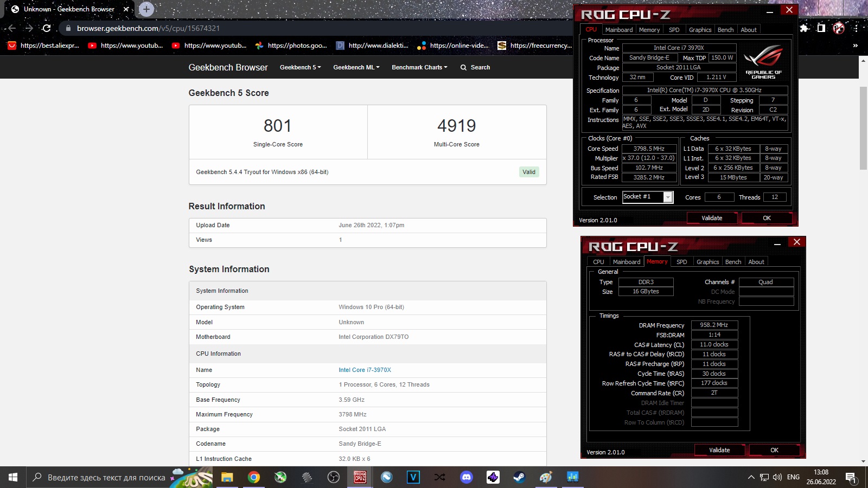The width and height of the screenshot is (868, 488).
Task: Click the ROG CPU-Z taskbar icon
Action: [x=360, y=477]
